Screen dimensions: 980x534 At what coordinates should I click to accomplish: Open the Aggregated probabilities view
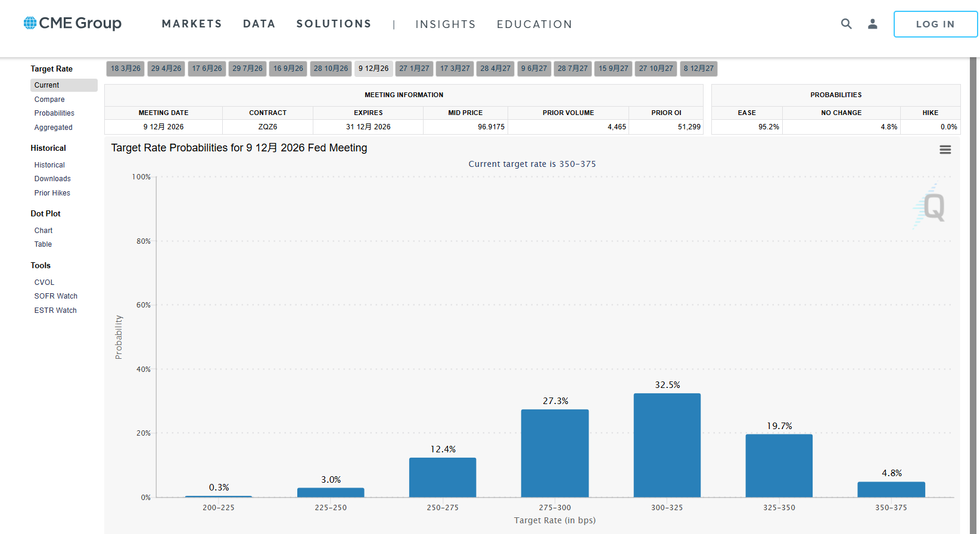[x=53, y=128]
